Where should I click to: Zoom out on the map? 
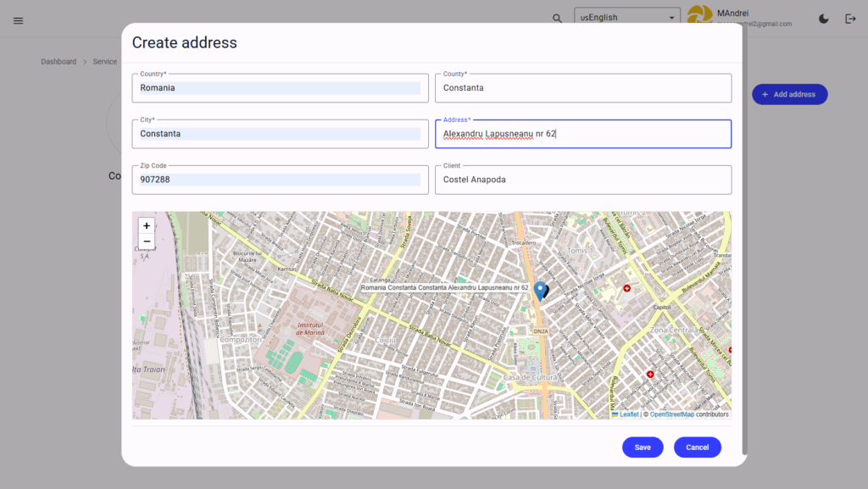point(147,242)
